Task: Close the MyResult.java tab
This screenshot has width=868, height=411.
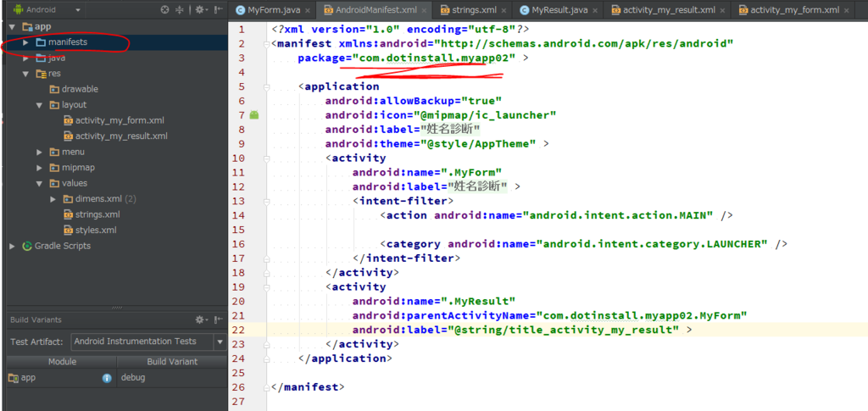Action: (594, 10)
